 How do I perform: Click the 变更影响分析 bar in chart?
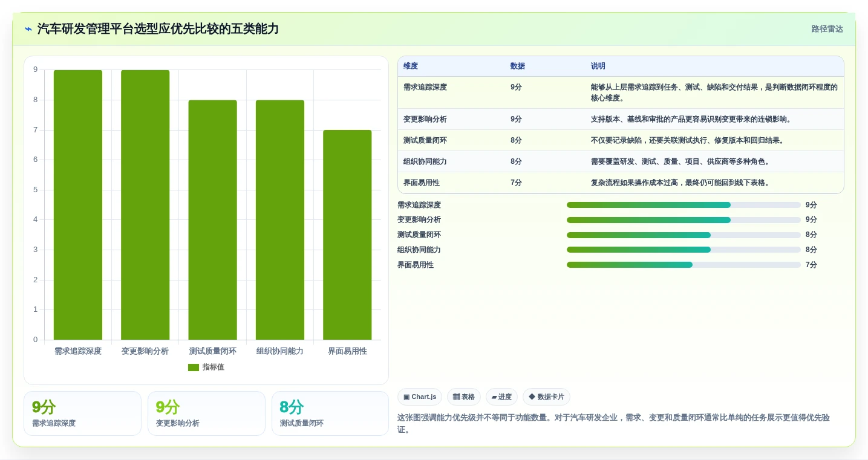[x=145, y=205]
